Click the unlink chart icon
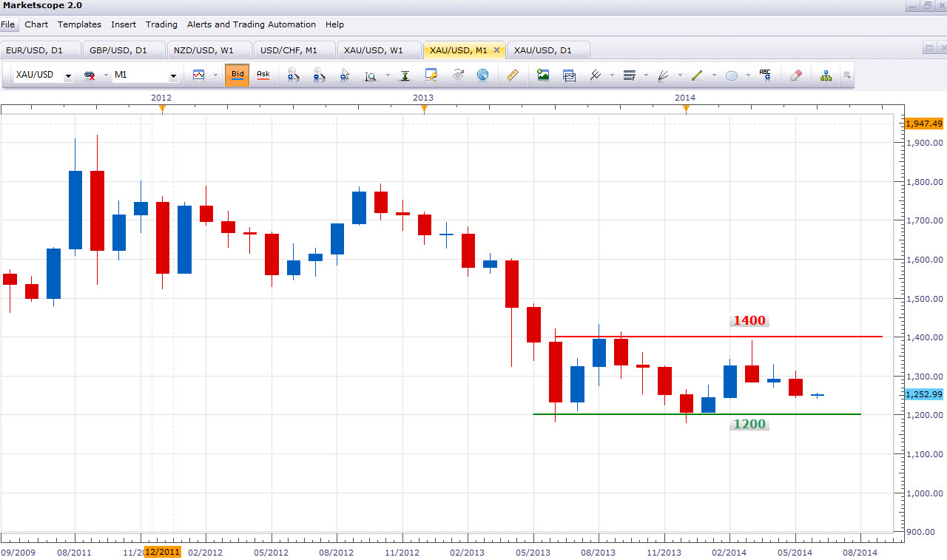 pyautogui.click(x=90, y=75)
